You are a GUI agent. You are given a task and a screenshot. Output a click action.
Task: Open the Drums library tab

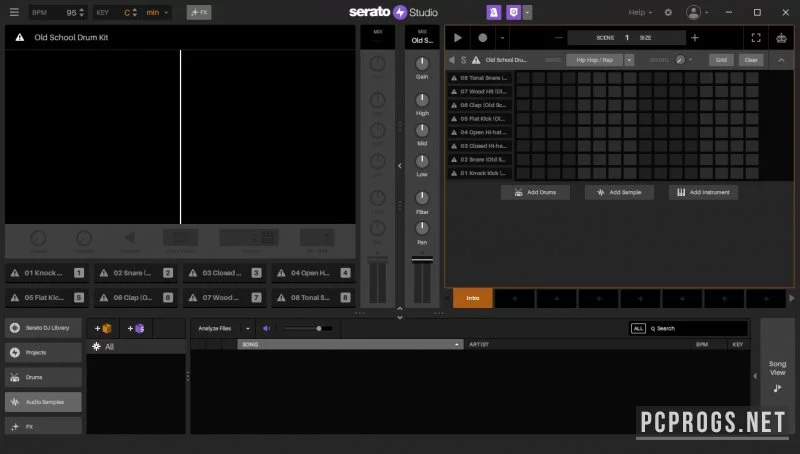pyautogui.click(x=43, y=377)
